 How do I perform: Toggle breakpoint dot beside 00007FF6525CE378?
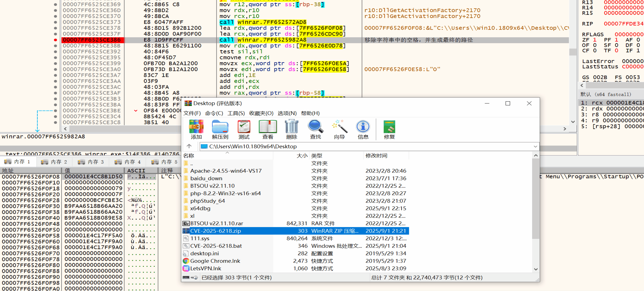pos(55,28)
